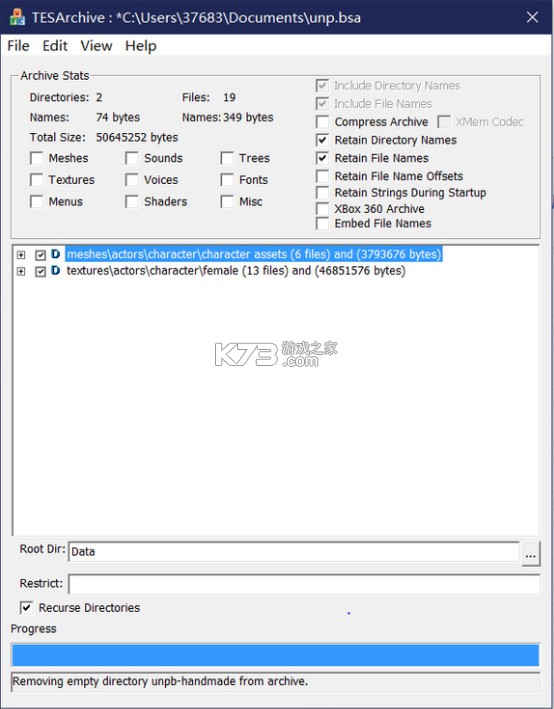The height and width of the screenshot is (709, 554).
Task: Click the Include File Names checkbox
Action: pyautogui.click(x=322, y=104)
